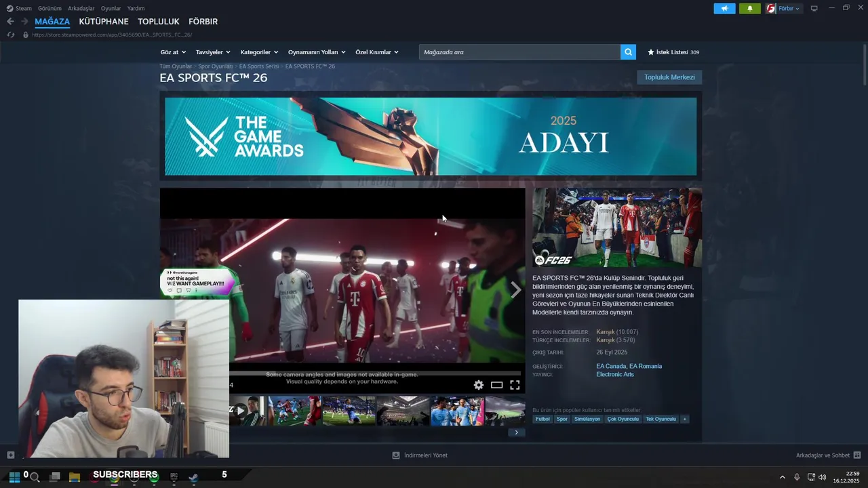The height and width of the screenshot is (488, 868).
Task: Click the Spor Oyunları breadcrumb
Action: 216,66
